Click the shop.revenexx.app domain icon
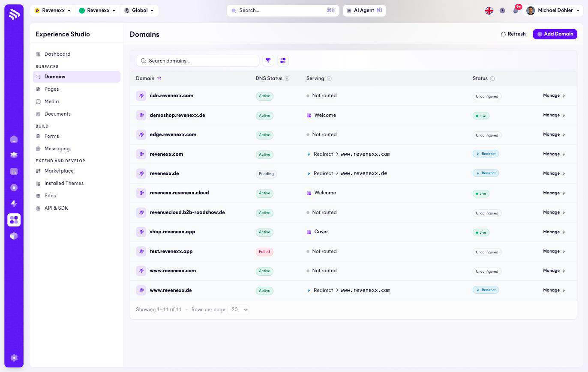The image size is (588, 372). pos(141,232)
